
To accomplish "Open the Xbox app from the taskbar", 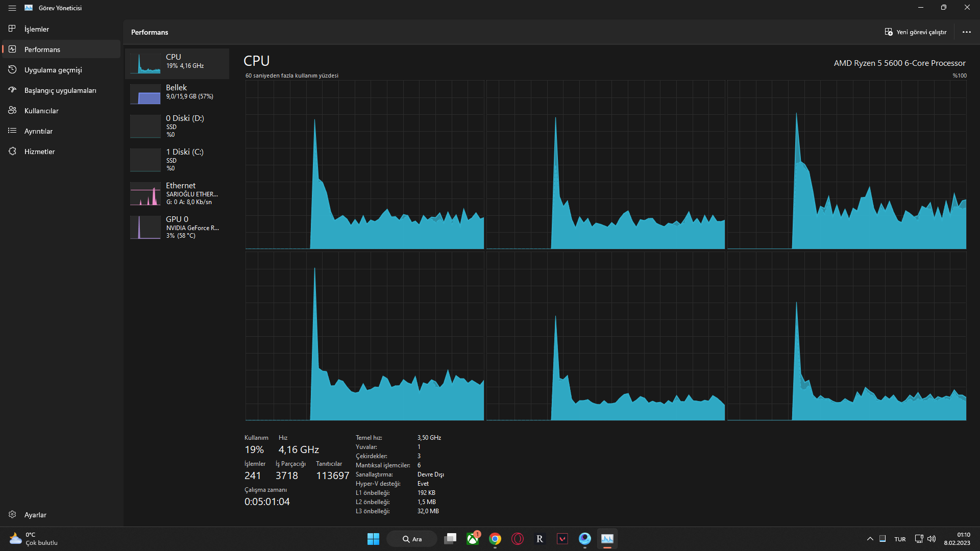I will pos(473,539).
